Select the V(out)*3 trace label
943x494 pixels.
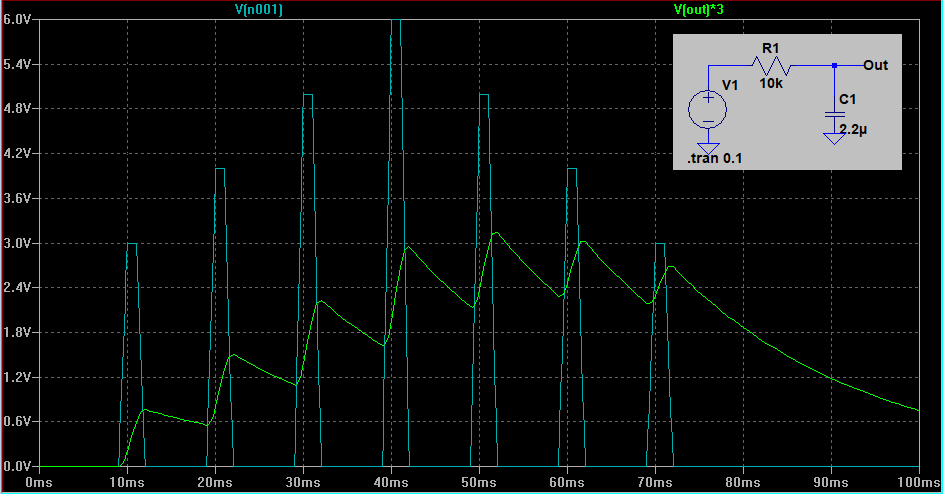point(698,9)
